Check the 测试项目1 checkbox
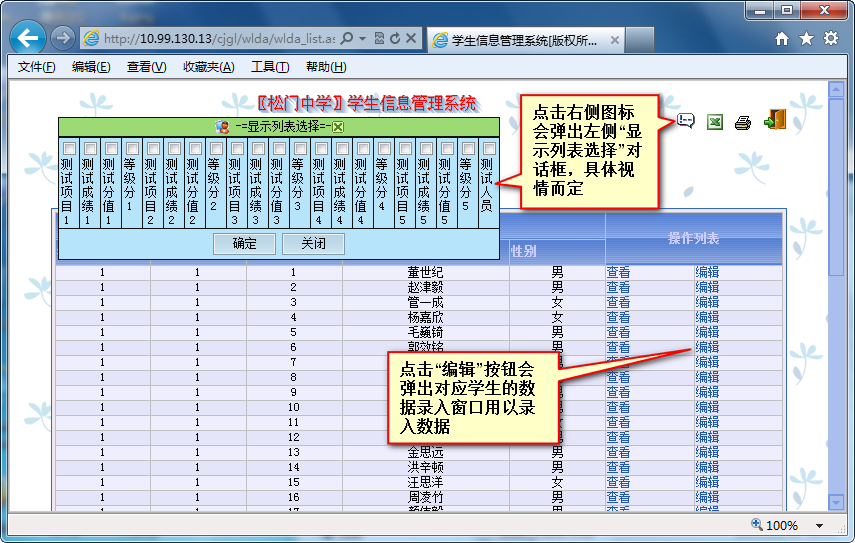855x543 pixels. (68, 148)
